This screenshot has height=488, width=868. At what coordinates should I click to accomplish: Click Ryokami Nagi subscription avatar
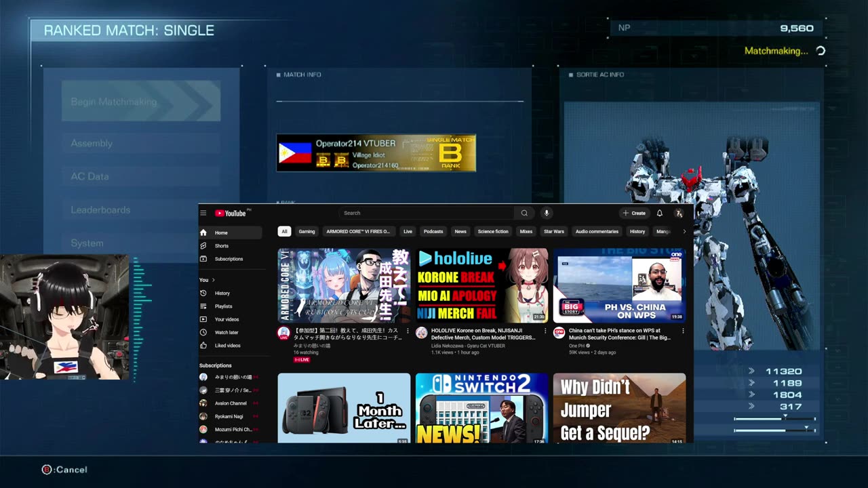[203, 416]
